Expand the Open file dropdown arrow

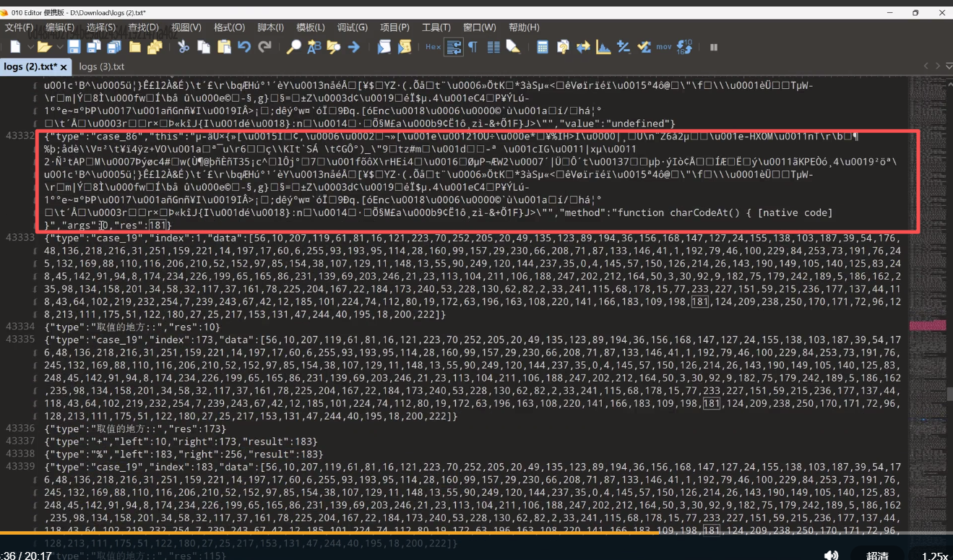pos(59,48)
